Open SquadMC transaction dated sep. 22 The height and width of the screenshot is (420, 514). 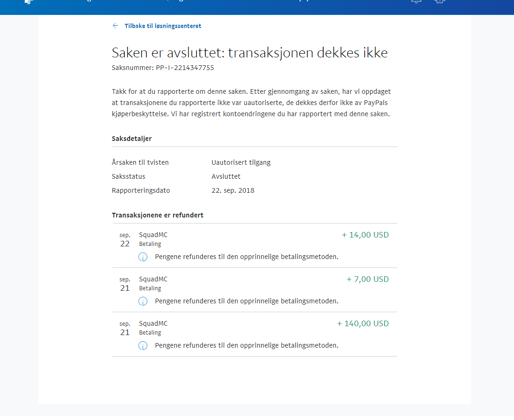tap(254, 245)
